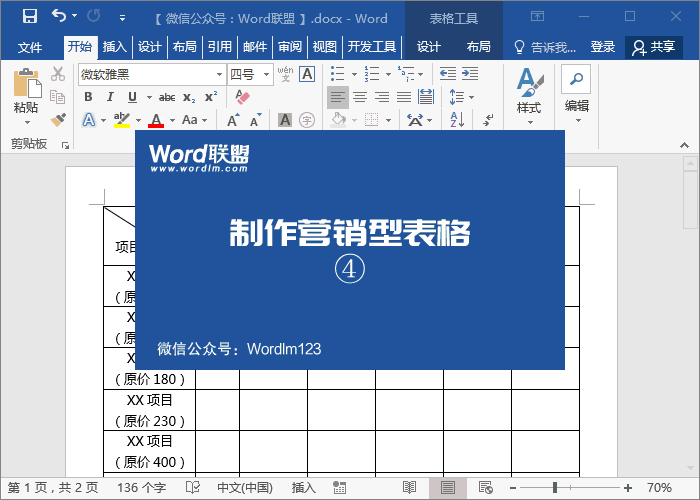Screen dimensions: 700x500
Task: Toggle character shading (gray A)
Action: point(285,120)
